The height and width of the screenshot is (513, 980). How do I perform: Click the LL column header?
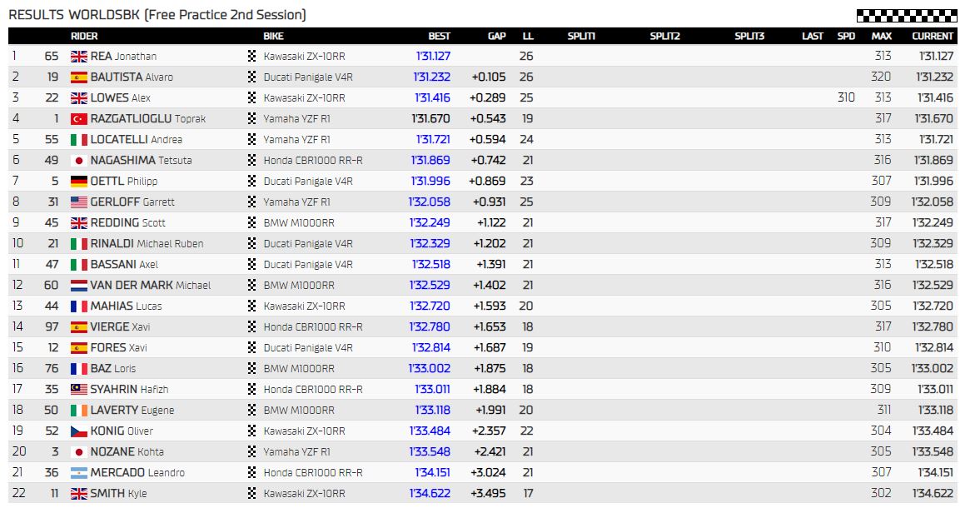pos(528,37)
